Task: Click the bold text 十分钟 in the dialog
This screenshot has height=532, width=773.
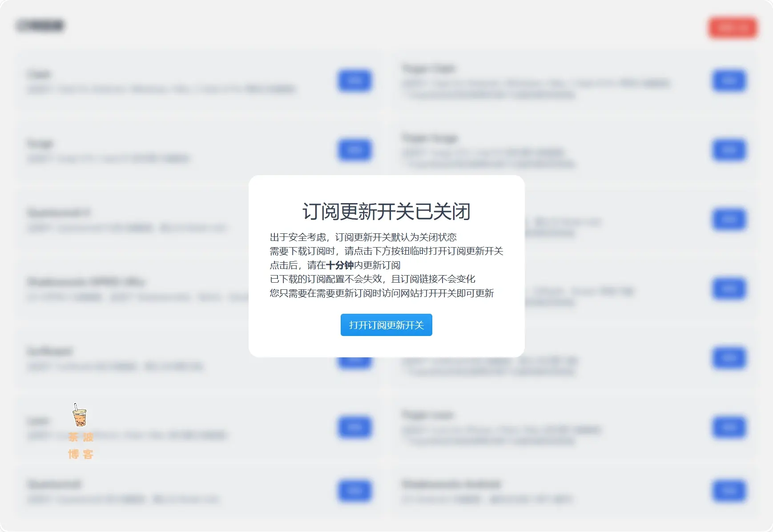Action: pos(340,265)
